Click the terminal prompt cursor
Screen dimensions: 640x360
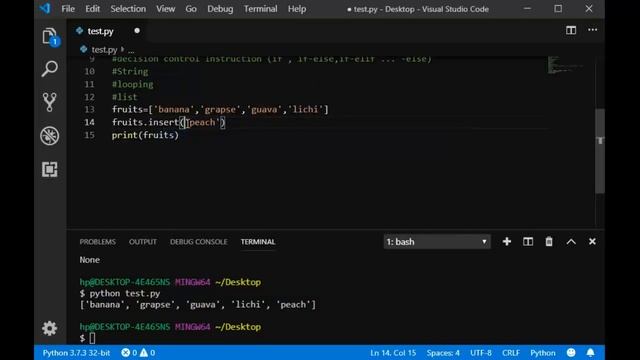click(x=92, y=338)
